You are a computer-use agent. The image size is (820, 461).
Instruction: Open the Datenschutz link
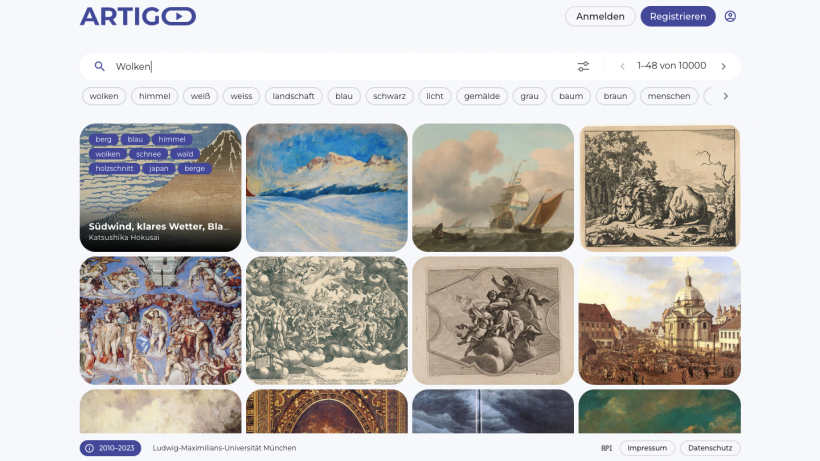[x=710, y=448]
